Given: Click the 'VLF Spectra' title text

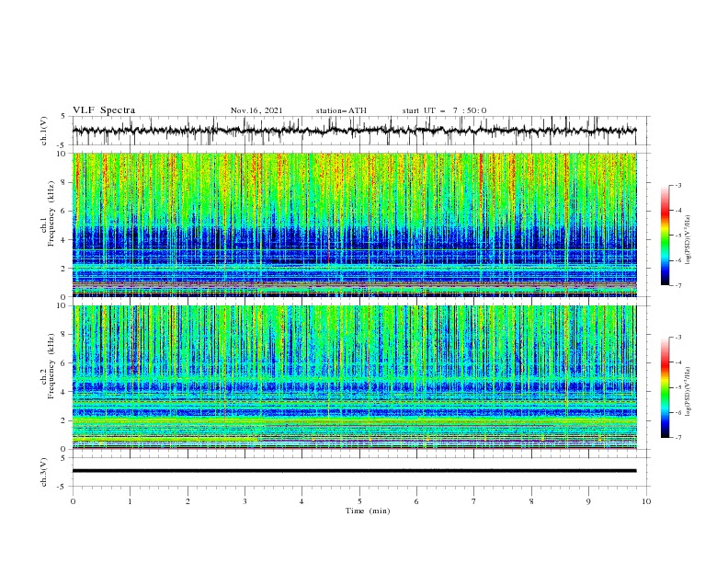Looking at the screenshot, I should [104, 110].
